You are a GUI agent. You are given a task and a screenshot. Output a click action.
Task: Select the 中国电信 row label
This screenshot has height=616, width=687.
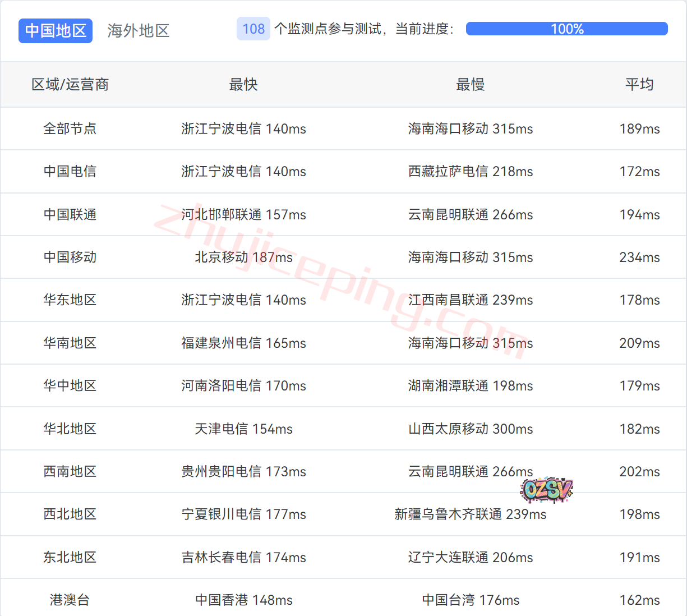(70, 171)
